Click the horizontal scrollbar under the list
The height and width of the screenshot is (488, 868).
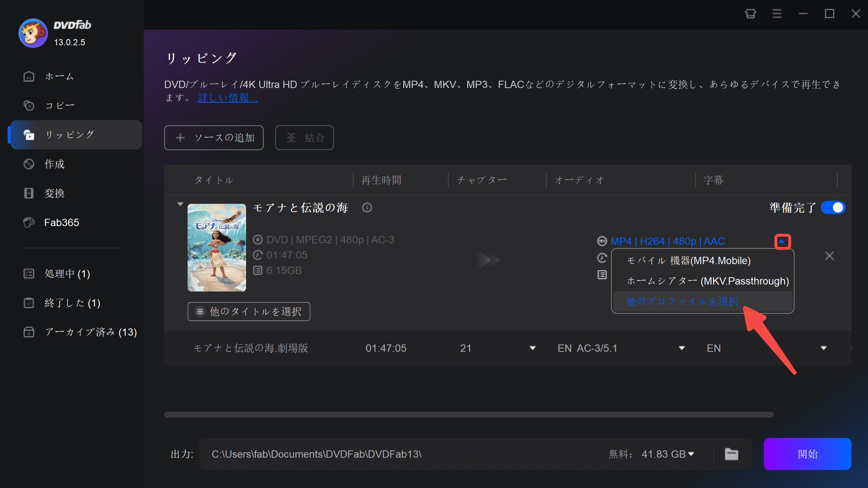[x=469, y=415]
